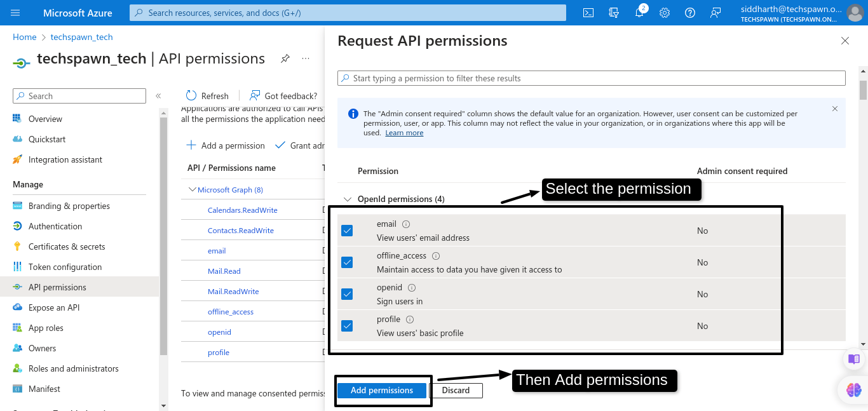Uncheck the email permission checkbox

(x=347, y=231)
